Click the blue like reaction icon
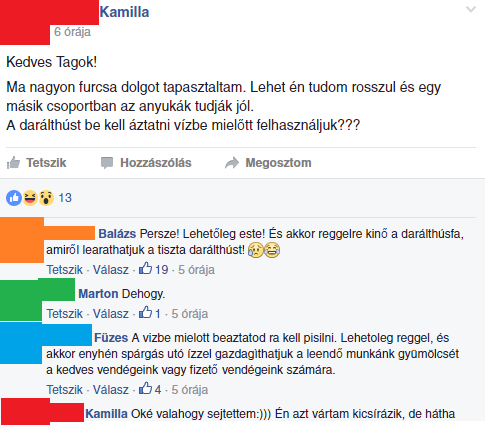485x425 pixels. click(x=14, y=198)
